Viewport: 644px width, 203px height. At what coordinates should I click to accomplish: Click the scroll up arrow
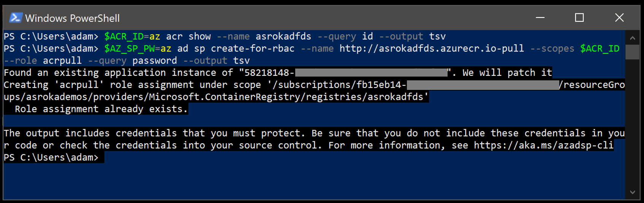633,38
